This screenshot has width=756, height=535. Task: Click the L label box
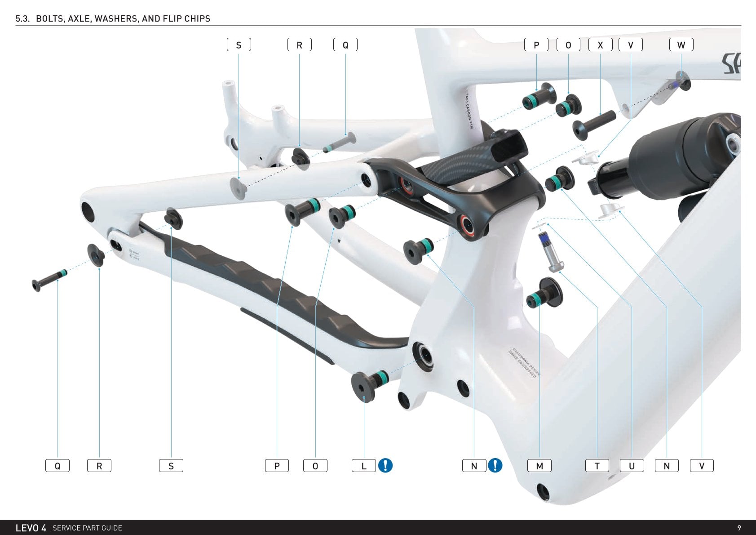364,466
